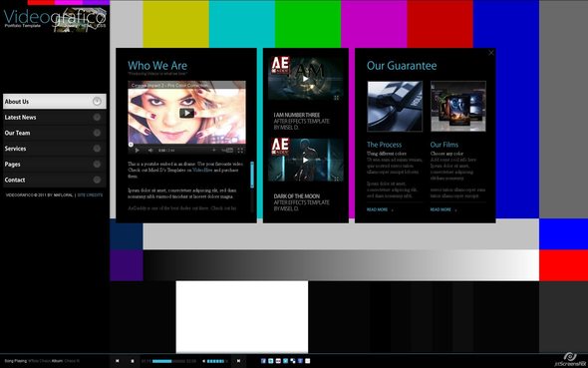Click the Our Guarantee heading

pos(402,66)
